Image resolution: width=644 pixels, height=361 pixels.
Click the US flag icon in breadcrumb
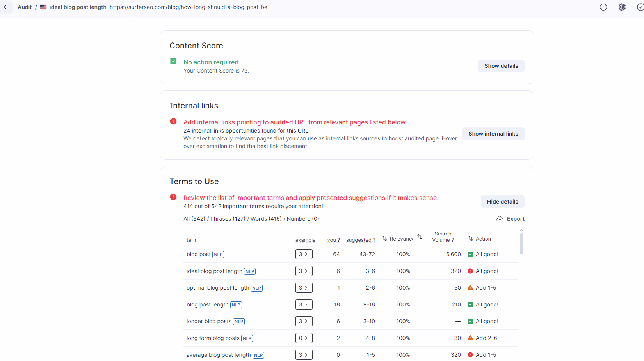pyautogui.click(x=43, y=7)
